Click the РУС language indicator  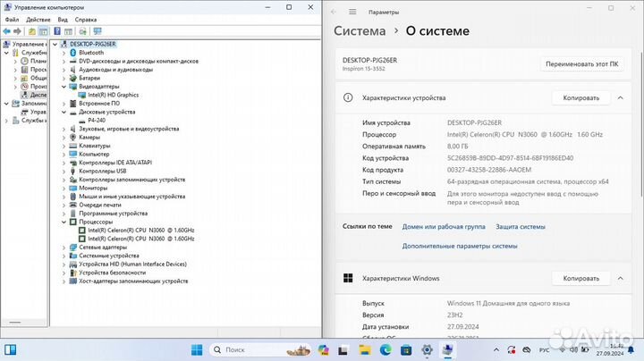[x=544, y=350]
